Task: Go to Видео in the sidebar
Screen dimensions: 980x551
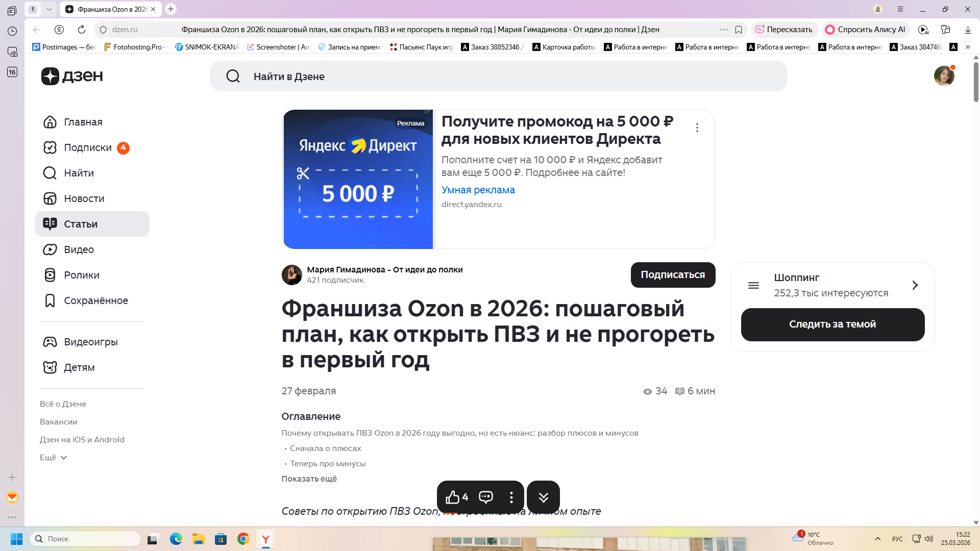Action: tap(79, 249)
